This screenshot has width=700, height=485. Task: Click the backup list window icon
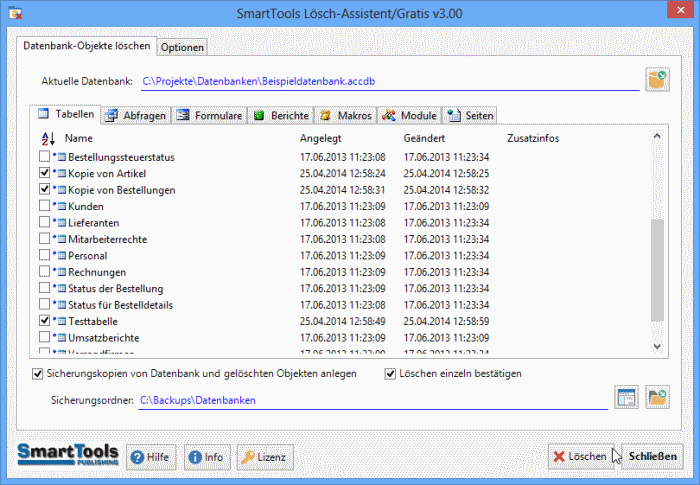626,397
